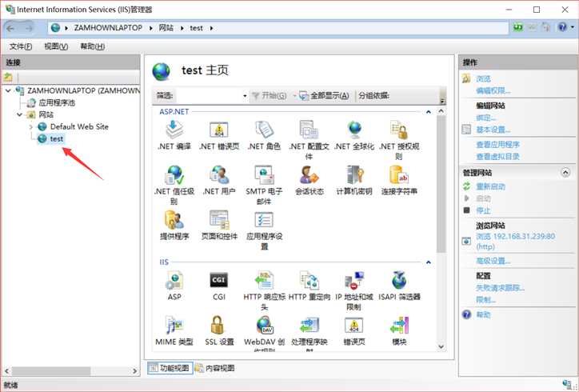The width and height of the screenshot is (579, 392).
Task: Click the 编辑权限 link
Action: pos(493,91)
